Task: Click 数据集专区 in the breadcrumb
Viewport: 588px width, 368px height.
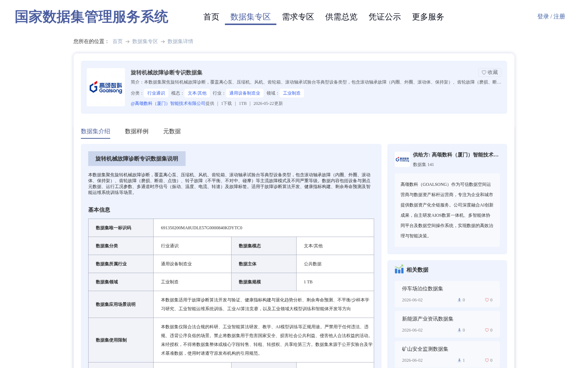Action: click(145, 41)
